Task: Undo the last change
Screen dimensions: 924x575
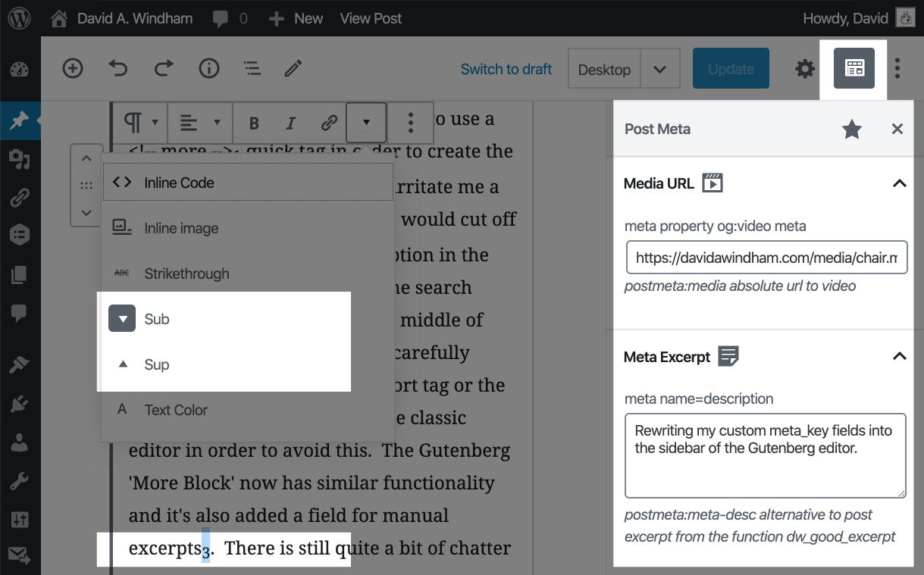Action: 118,69
